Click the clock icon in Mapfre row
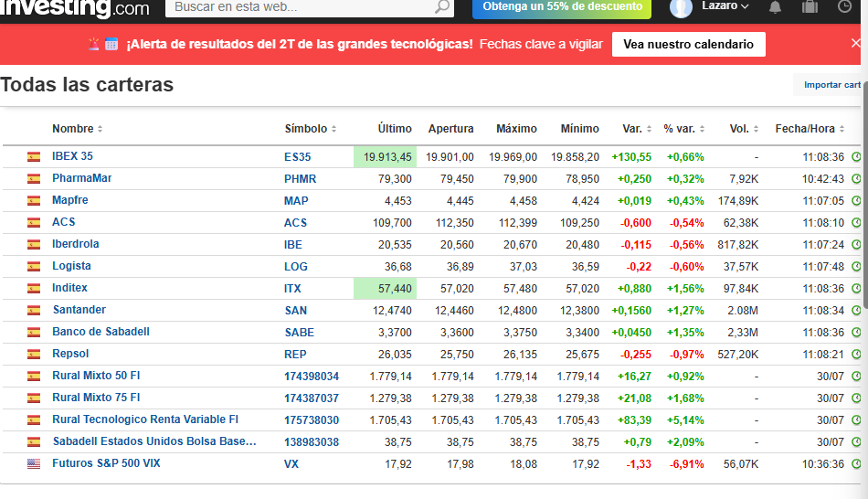Screen dimensions: 868x499 856,200
